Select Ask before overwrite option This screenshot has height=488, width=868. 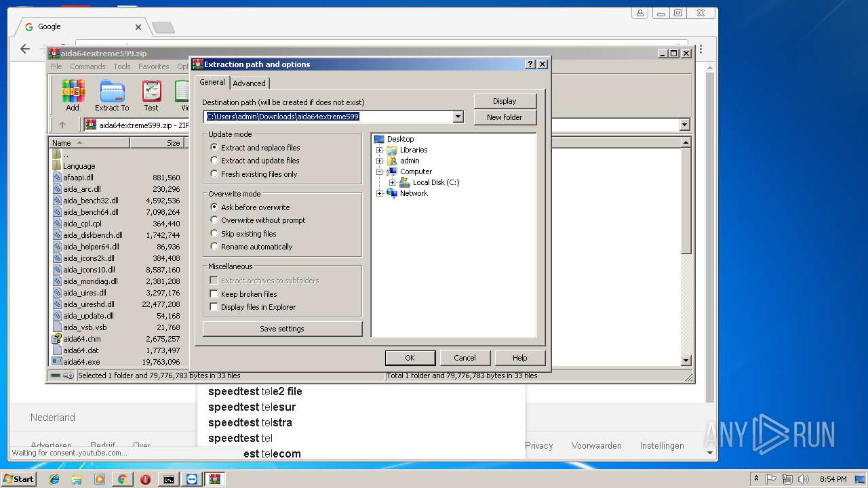[214, 207]
